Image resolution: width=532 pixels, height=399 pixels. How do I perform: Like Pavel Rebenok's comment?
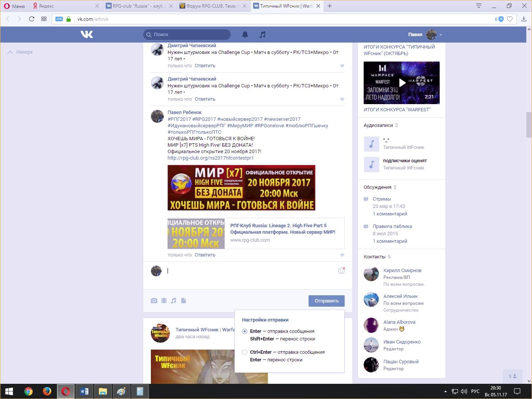[342, 255]
